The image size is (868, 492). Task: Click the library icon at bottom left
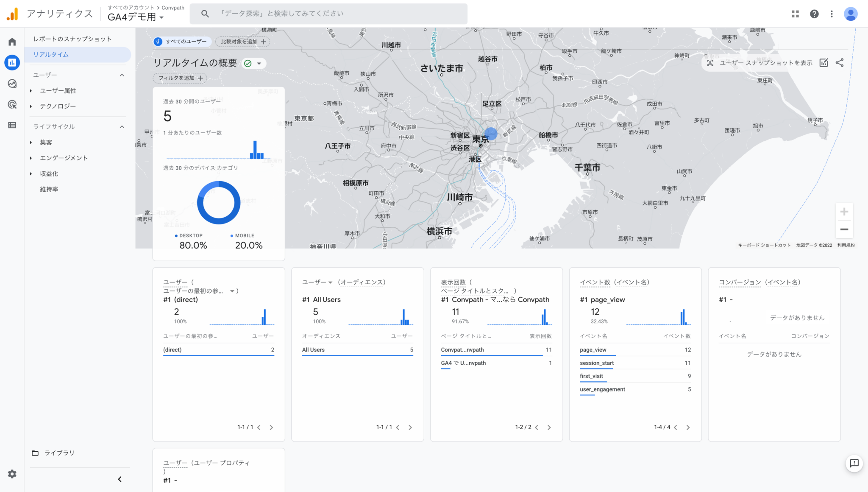pos(35,453)
